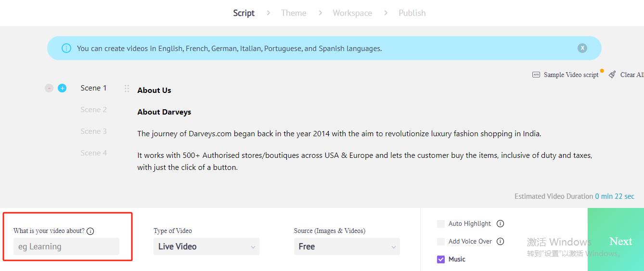The width and height of the screenshot is (644, 271).
Task: Click the 'eg Learning' video topic input
Action: (x=66, y=246)
